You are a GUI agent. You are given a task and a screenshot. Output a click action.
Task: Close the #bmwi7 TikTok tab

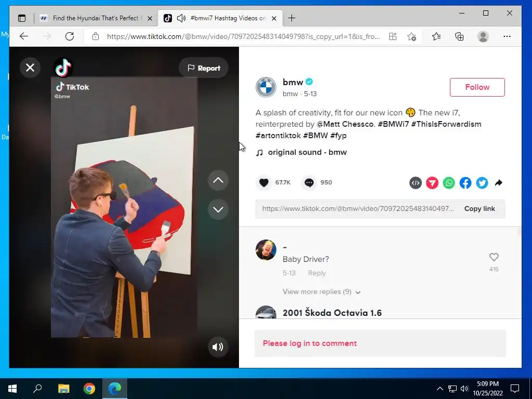tap(274, 18)
